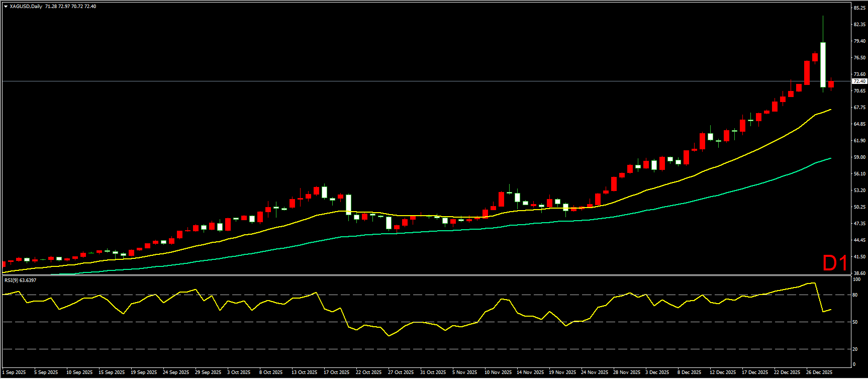
Task: Select the large white candle at chart peak
Action: pyautogui.click(x=823, y=64)
